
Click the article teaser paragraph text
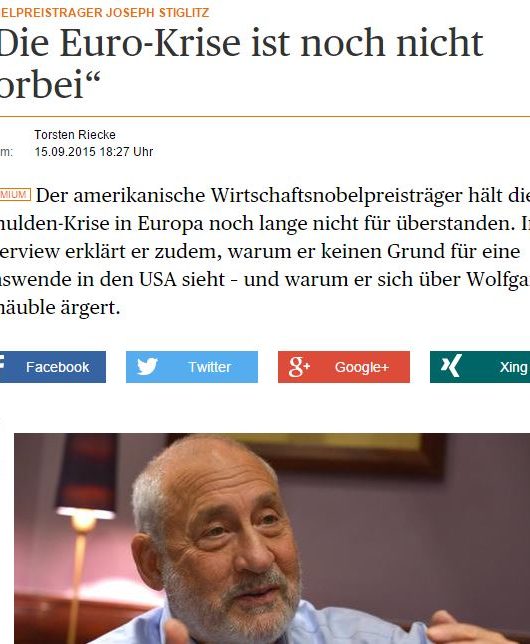point(265,251)
